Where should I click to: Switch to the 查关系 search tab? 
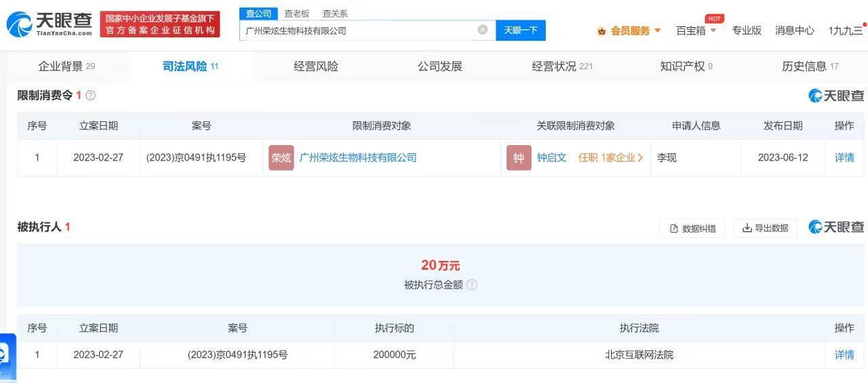(x=335, y=14)
